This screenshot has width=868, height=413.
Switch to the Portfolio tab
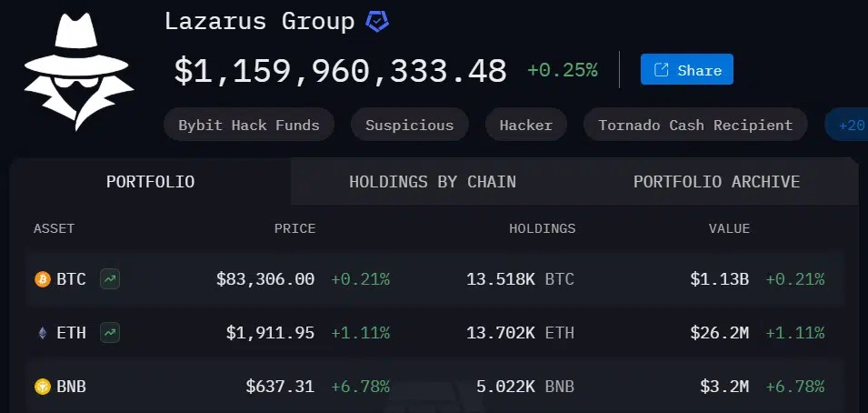[x=151, y=181]
